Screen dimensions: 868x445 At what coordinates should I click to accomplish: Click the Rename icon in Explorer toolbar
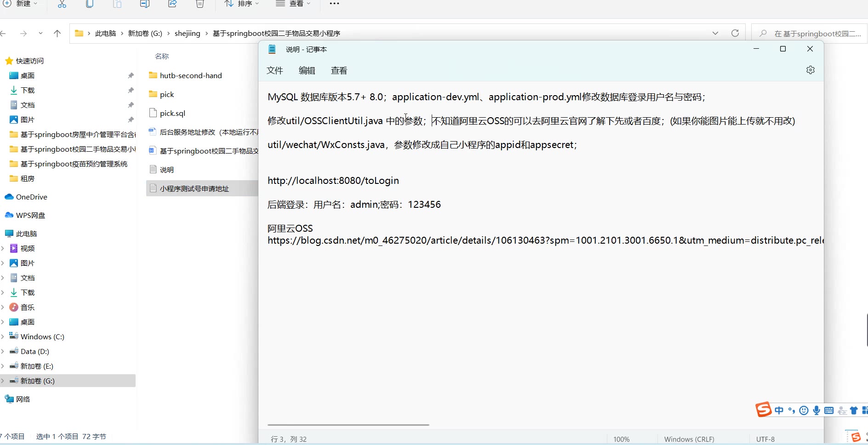pyautogui.click(x=145, y=4)
